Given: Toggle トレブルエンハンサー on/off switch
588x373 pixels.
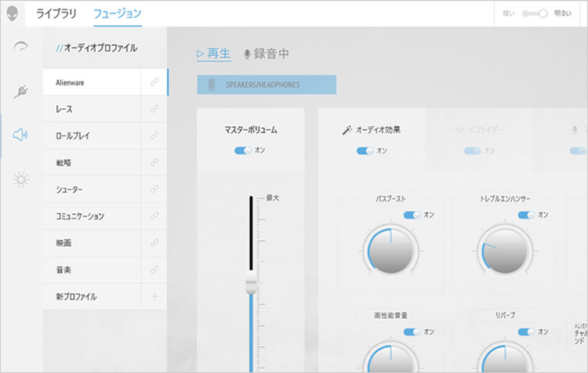Looking at the screenshot, I should coord(526,215).
